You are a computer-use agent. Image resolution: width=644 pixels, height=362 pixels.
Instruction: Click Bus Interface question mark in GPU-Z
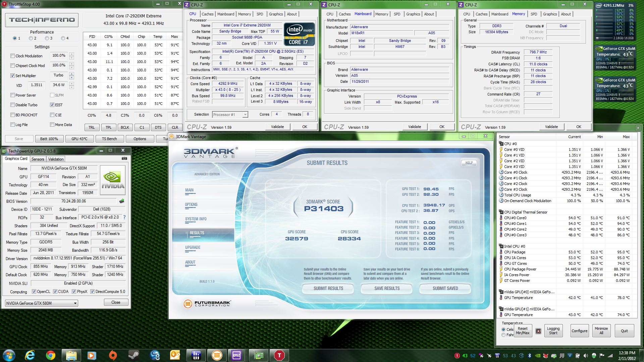tap(124, 217)
